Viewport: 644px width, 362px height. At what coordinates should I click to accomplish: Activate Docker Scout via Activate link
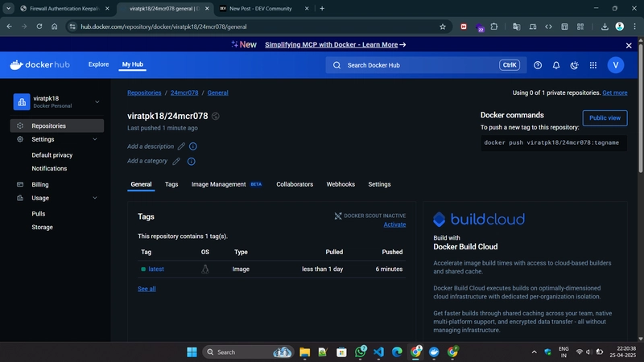click(x=394, y=224)
